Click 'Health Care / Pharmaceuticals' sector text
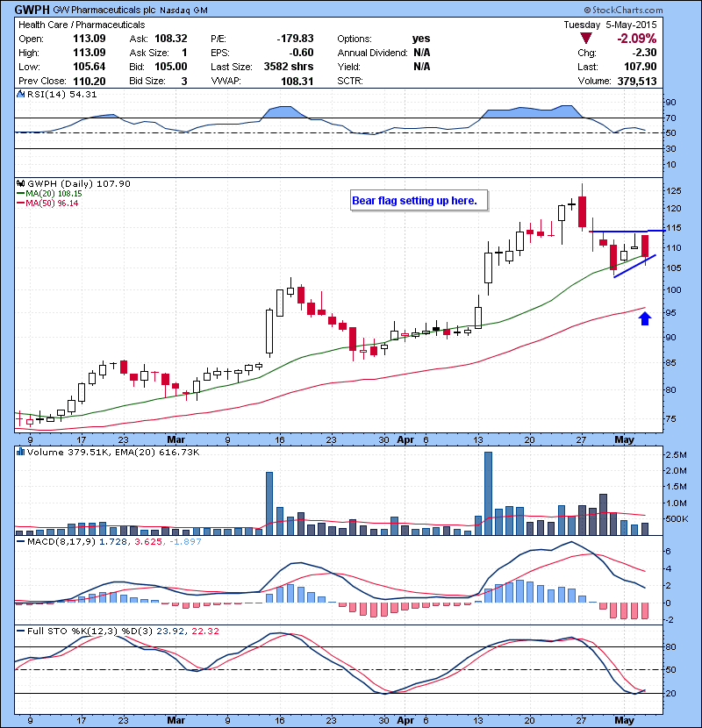Screen dimensions: 702x728 [82, 25]
